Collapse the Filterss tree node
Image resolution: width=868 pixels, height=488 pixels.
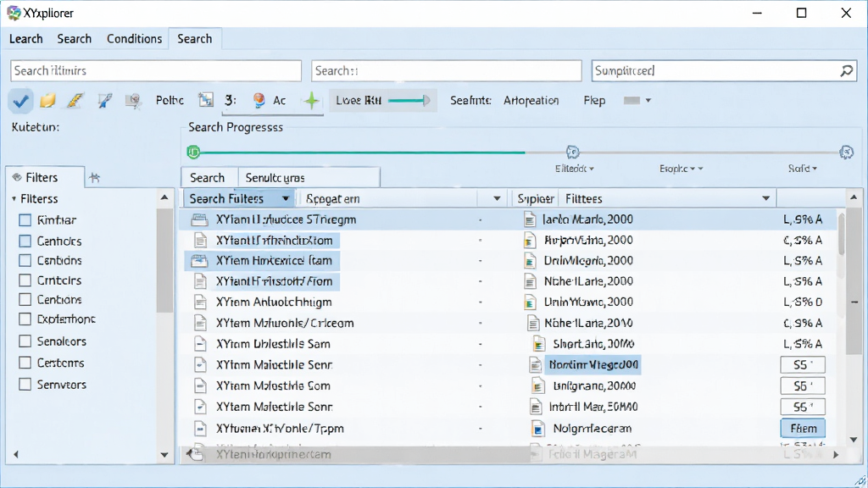(14, 198)
